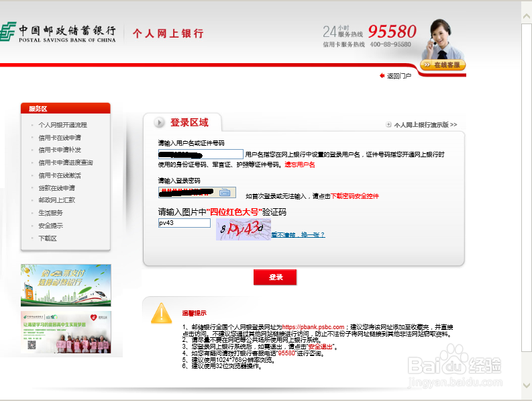Open 个人网上银行演示版 demo link
The image size is (532, 401).
click(x=425, y=125)
